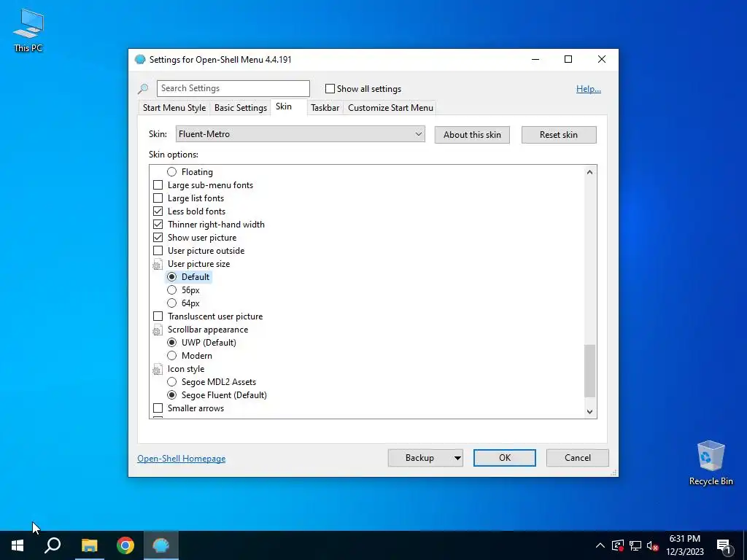Open the notification center icon

pos(724,545)
